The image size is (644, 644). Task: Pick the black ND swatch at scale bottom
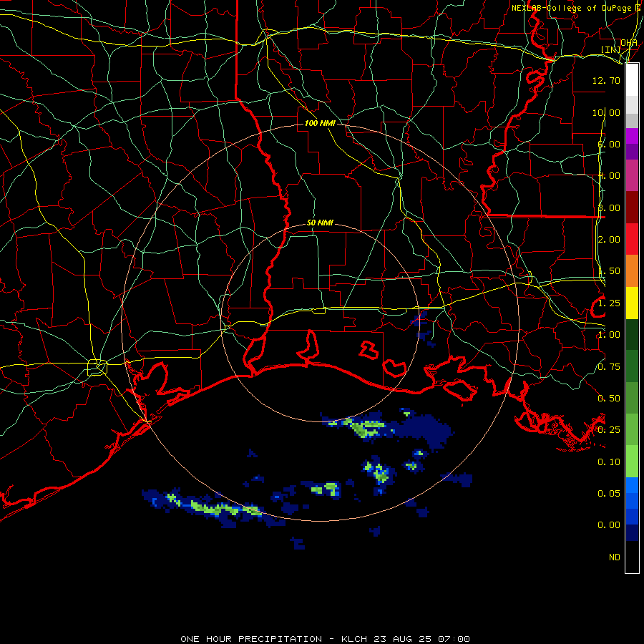coord(632,557)
